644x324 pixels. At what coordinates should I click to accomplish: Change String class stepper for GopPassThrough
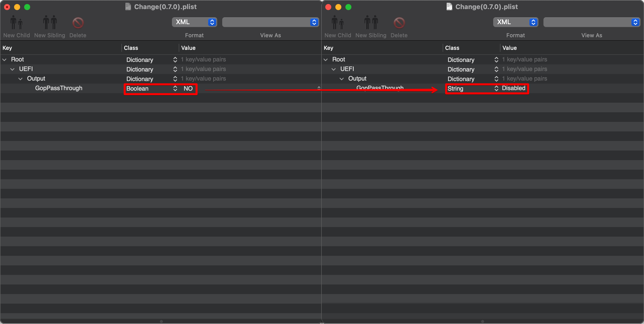496,88
